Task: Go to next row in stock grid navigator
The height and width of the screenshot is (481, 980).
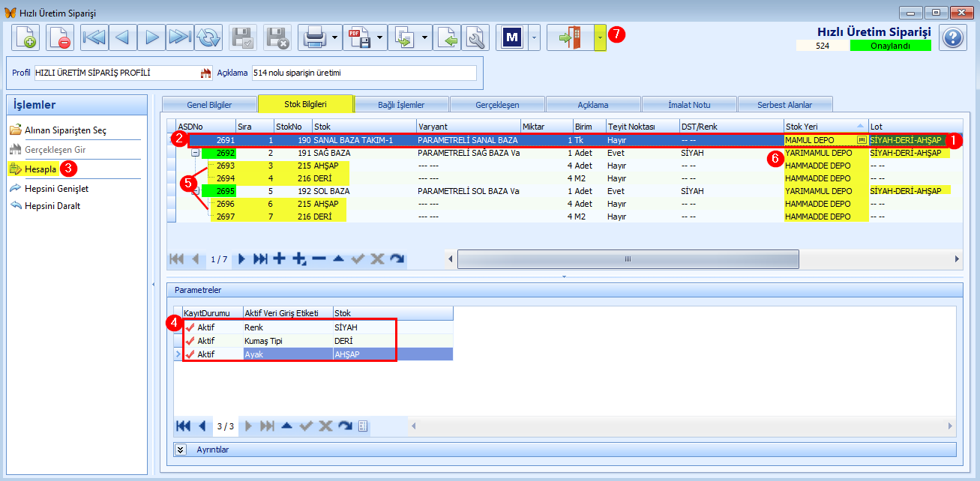Action: tap(241, 258)
